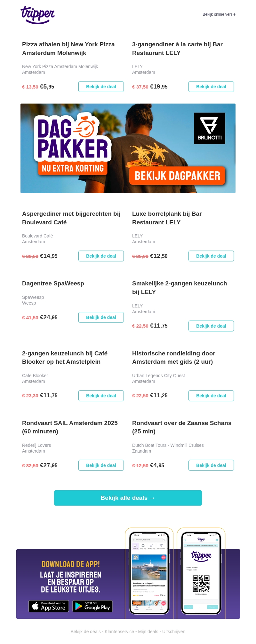This screenshot has height=644, width=256.
Task: Click the Brunotti logo in the banner
Action: click(x=209, y=128)
